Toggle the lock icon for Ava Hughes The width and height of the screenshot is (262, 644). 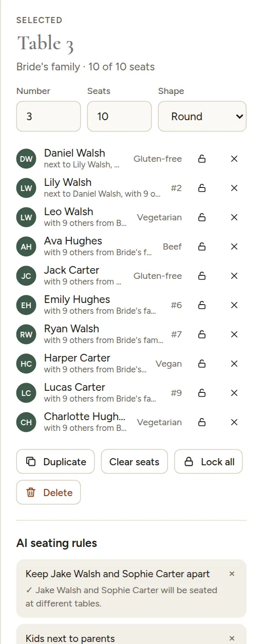[202, 247]
